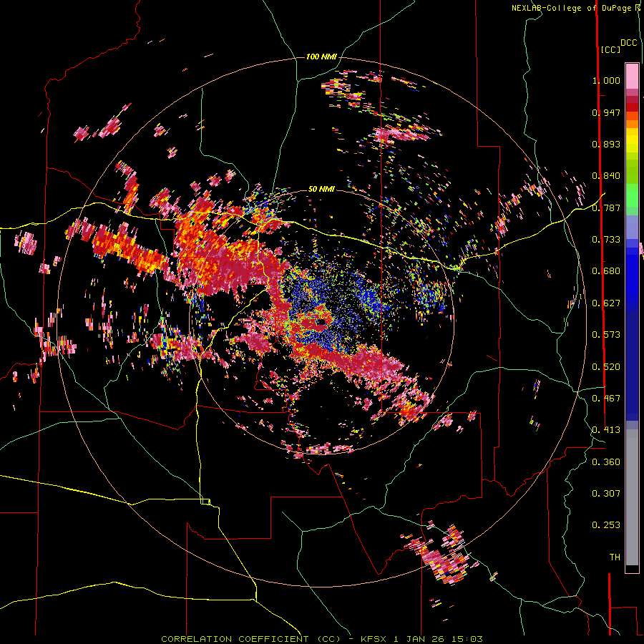Screen dimensions: 644x644
Task: Pick the orange swatch in the color legend
Action: coord(632,124)
